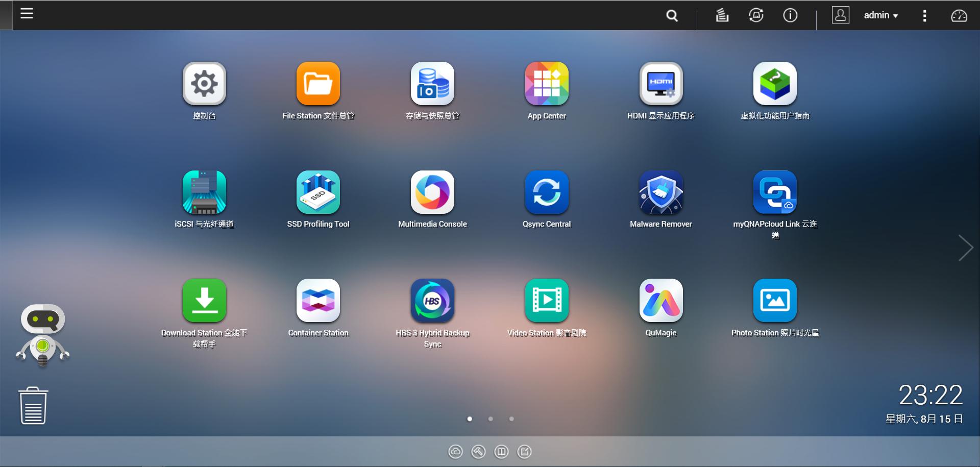
Task: Click the utility tools bottom bar icon
Action: [478, 452]
